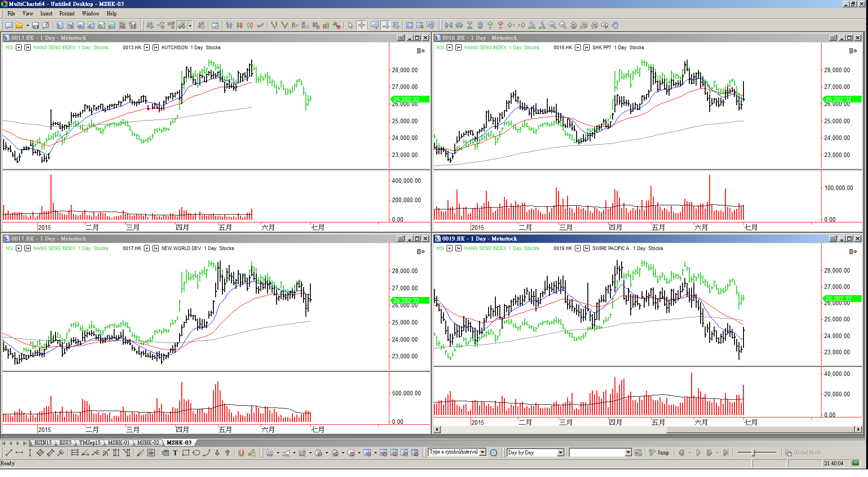Select the hand pan tool
868x477 pixels.
tap(615, 26)
